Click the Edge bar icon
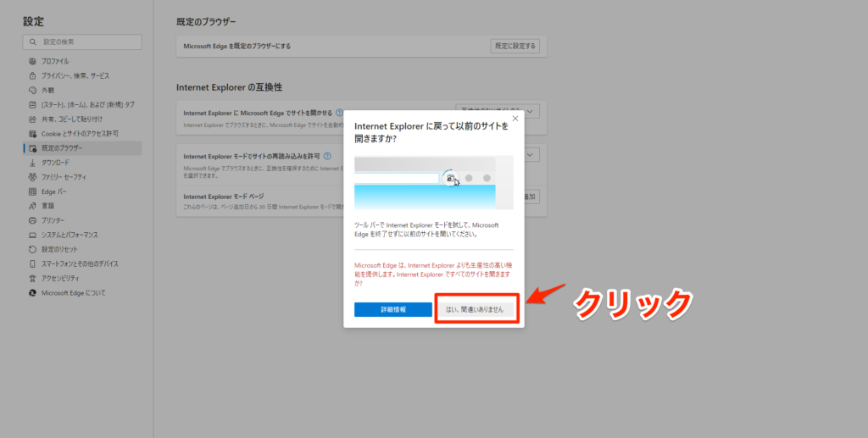 pyautogui.click(x=32, y=191)
